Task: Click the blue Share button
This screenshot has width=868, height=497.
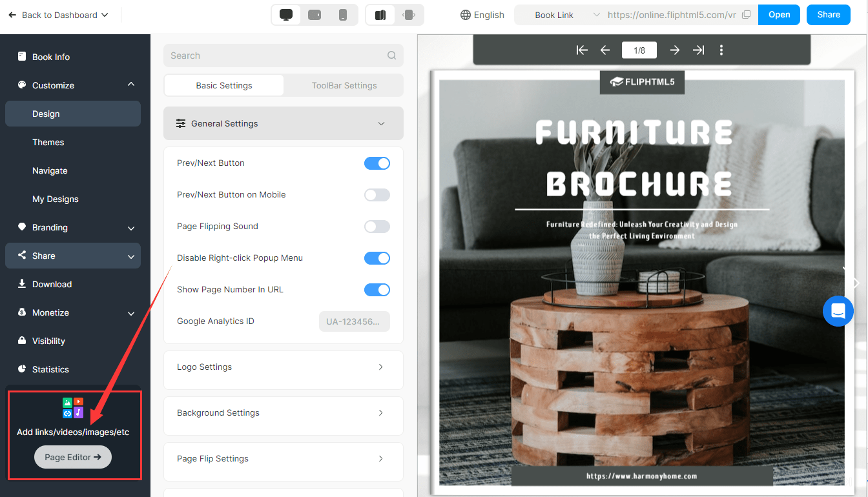Action: pos(829,15)
